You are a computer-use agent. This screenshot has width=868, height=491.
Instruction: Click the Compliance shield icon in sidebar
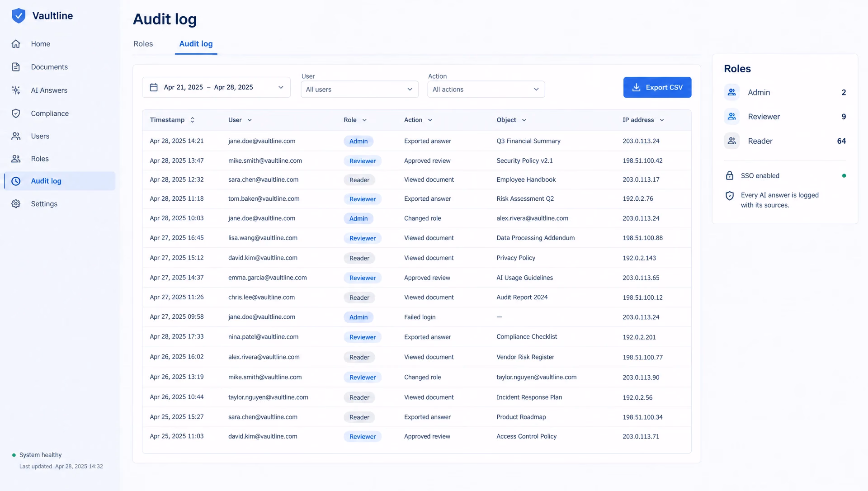[16, 113]
